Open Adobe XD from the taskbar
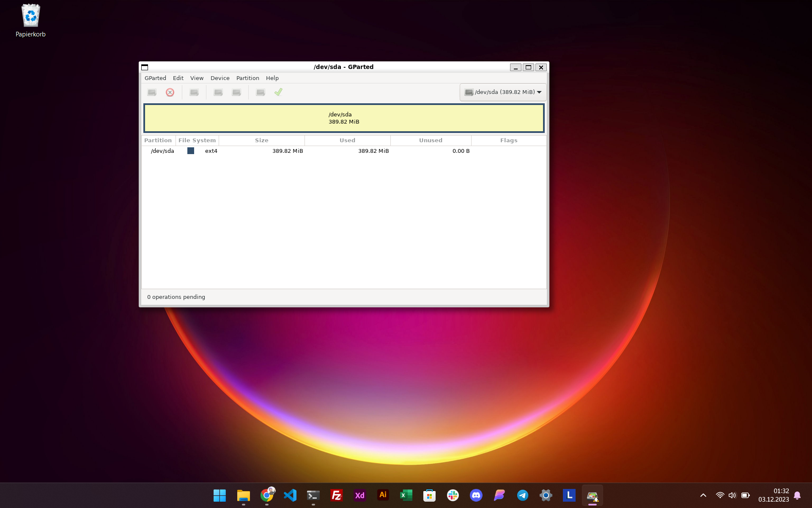Image resolution: width=812 pixels, height=508 pixels. coord(360,495)
